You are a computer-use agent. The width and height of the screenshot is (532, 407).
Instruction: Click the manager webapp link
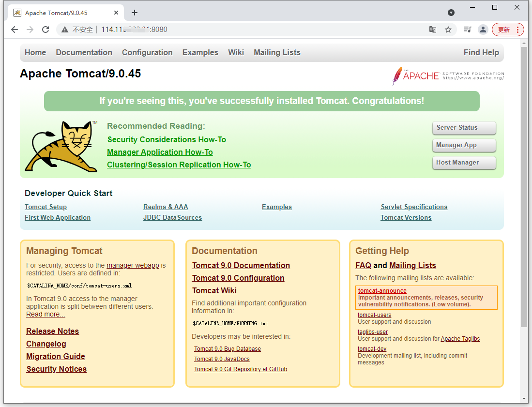133,265
